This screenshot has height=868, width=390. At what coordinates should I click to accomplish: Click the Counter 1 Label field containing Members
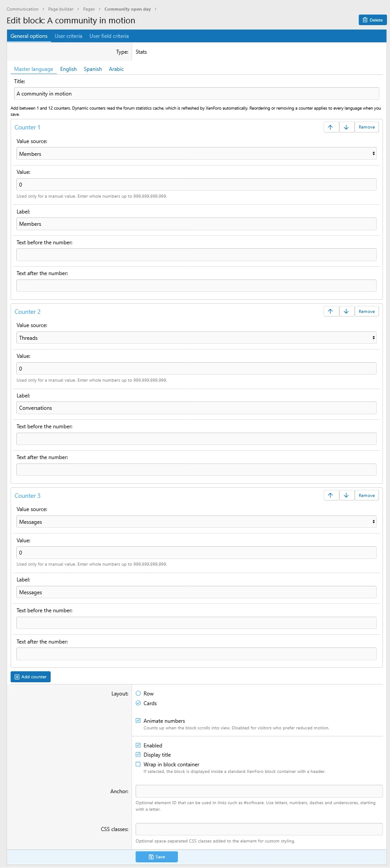click(196, 224)
